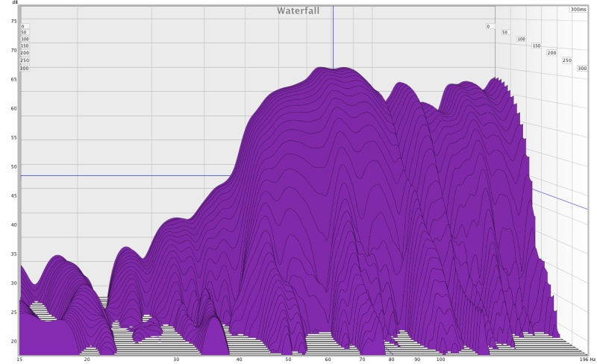Image resolution: width=597 pixels, height=364 pixels.
Task: Click the 40 Hz frequency axis label
Action: (x=239, y=360)
